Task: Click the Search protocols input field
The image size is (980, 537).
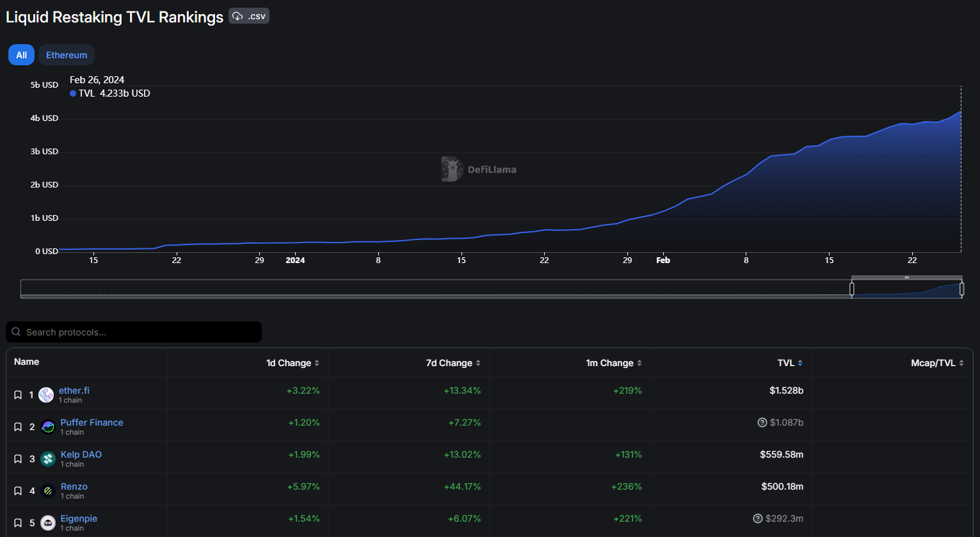Action: (128, 332)
